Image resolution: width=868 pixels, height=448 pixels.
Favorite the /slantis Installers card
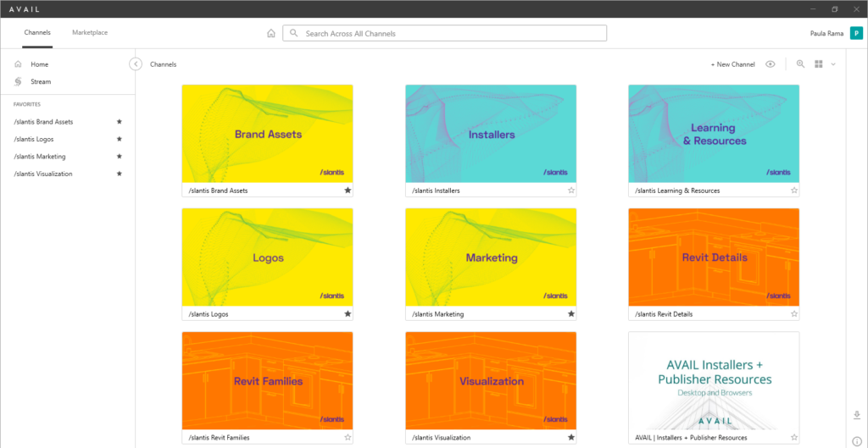pyautogui.click(x=571, y=191)
